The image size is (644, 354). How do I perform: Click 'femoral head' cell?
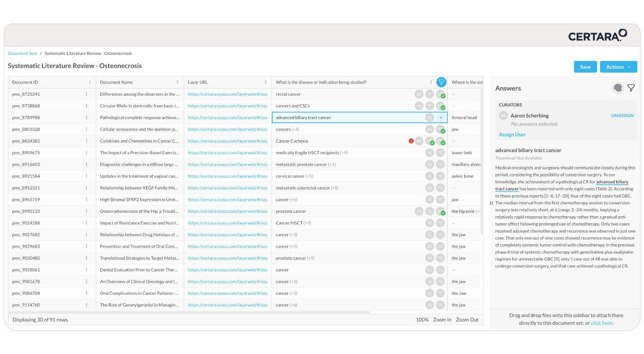coord(464,118)
